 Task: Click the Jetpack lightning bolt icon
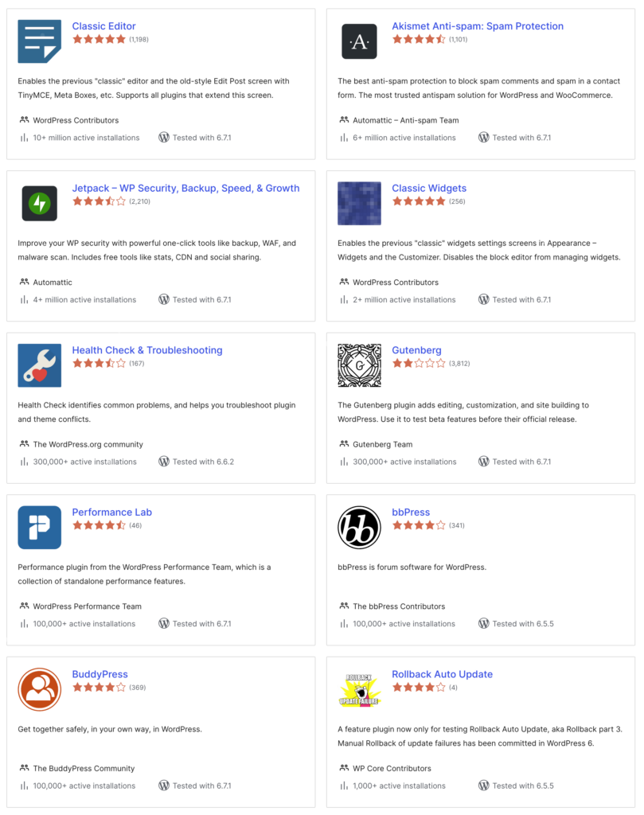pos(39,203)
